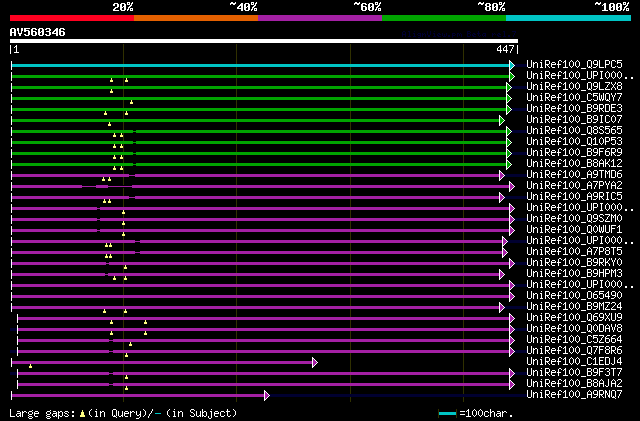Viewport: 640px width, 421px height.
Task: Open the UniRef100_Q8S565 hit label
Action: [x=574, y=131]
